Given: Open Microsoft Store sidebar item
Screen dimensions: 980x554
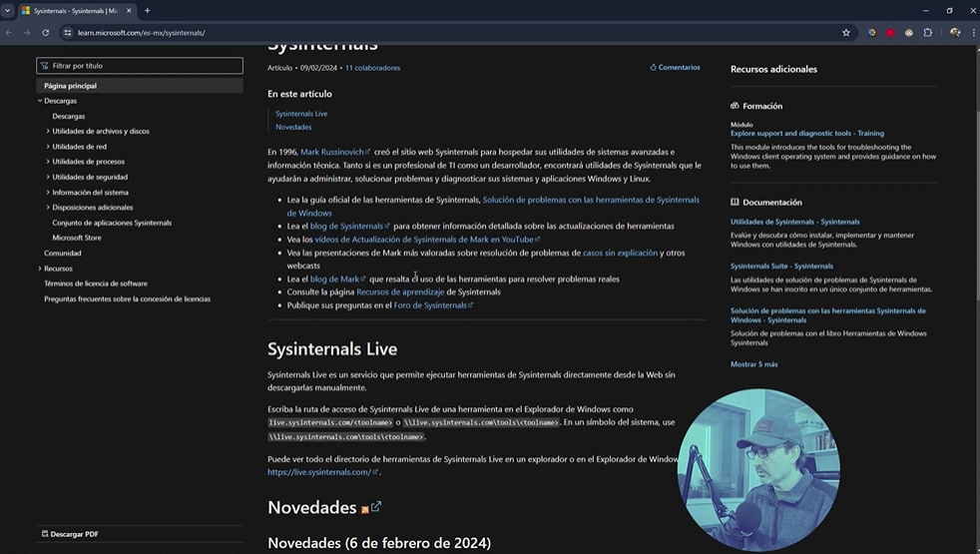Looking at the screenshot, I should tap(77, 238).
